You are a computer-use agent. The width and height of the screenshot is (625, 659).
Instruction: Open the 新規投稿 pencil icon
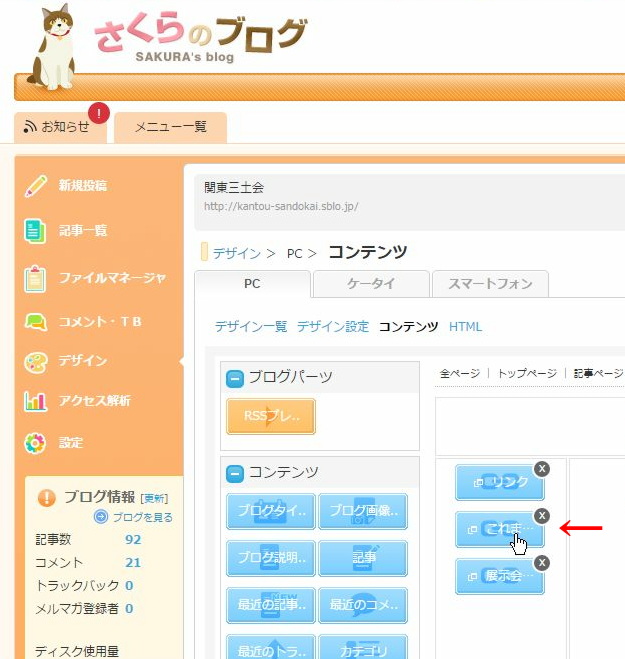(36, 186)
